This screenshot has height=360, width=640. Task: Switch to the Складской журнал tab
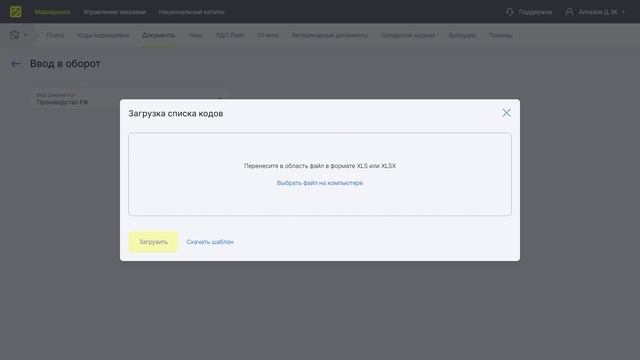point(408,36)
